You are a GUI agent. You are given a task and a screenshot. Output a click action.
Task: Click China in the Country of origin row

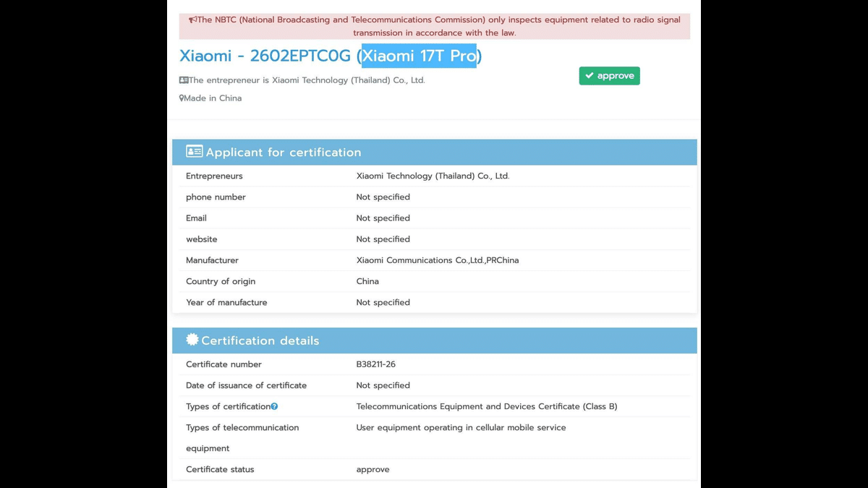pos(367,281)
